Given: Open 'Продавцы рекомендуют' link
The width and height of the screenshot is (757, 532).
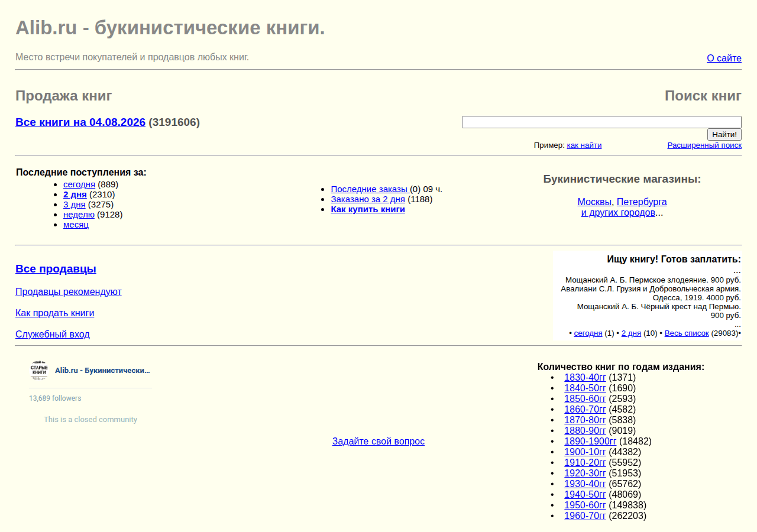Looking at the screenshot, I should click(x=69, y=292).
